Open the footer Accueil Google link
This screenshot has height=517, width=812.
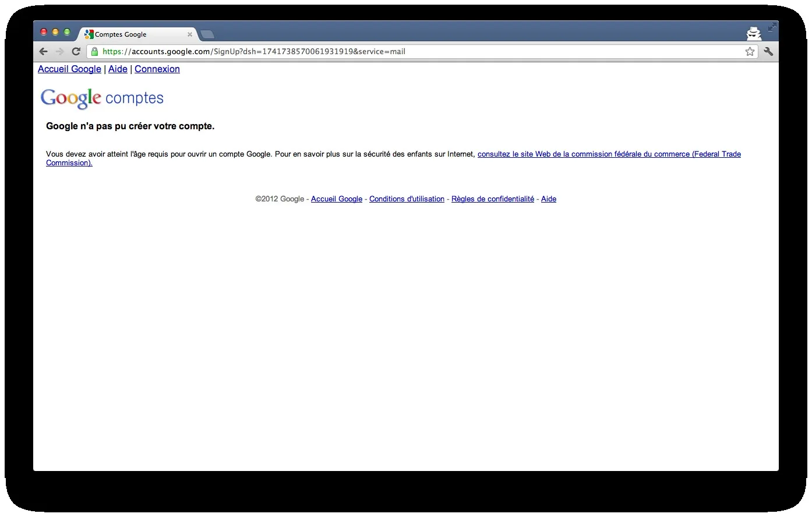[x=337, y=199]
